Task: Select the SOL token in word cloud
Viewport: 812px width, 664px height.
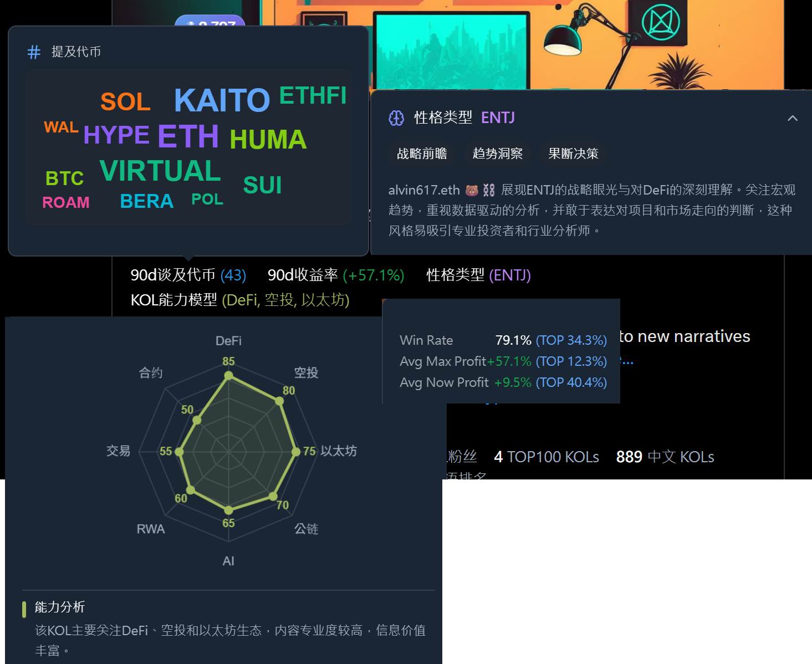Action: pyautogui.click(x=125, y=102)
